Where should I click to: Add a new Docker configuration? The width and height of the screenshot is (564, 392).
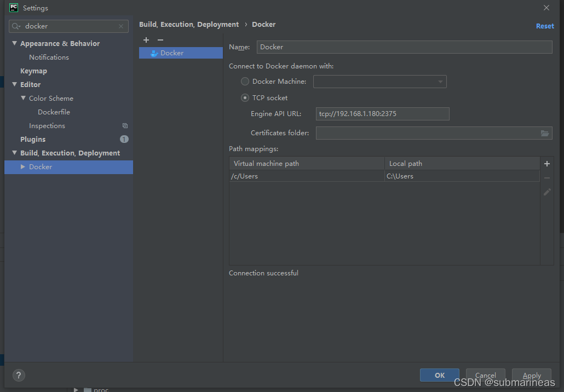click(x=146, y=40)
